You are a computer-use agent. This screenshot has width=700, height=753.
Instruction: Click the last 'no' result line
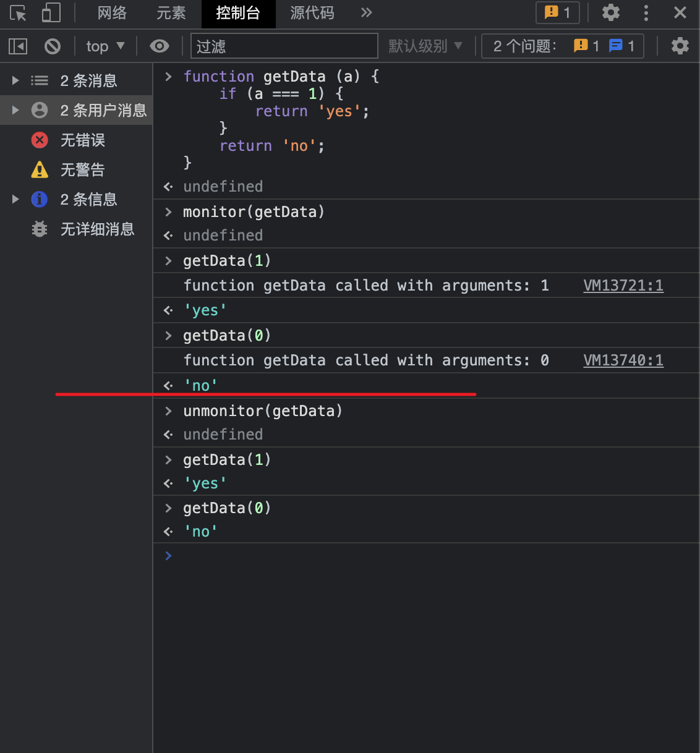point(200,532)
